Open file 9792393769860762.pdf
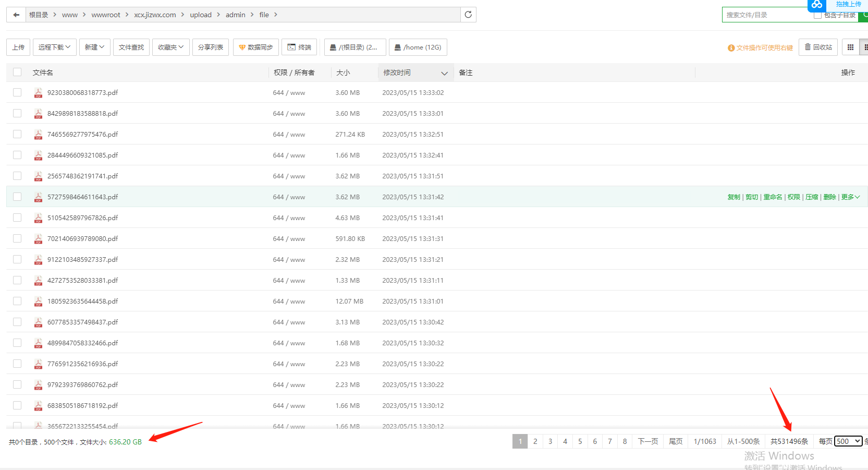868x470 pixels. 82,385
